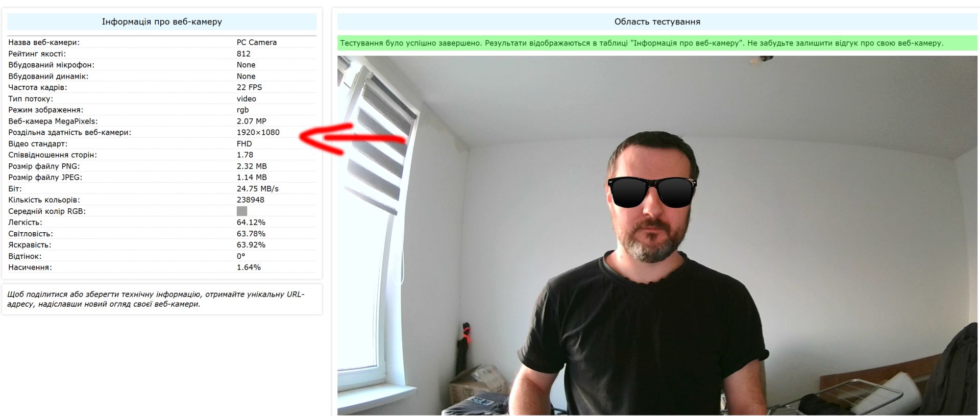
Task: Click the quality rating value 812
Action: coord(243,54)
